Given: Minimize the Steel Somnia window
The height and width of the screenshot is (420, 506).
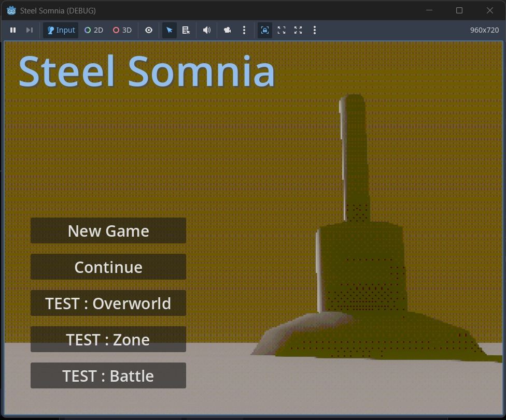Looking at the screenshot, I should (429, 10).
